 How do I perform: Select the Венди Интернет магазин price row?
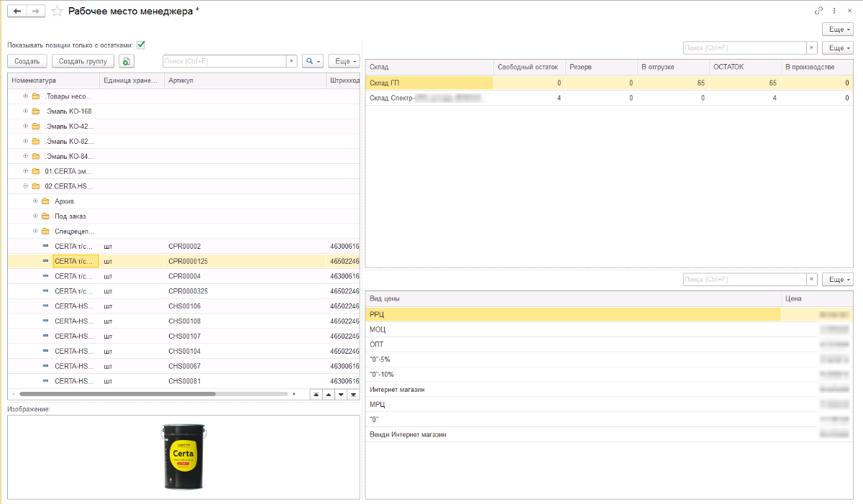click(609, 434)
